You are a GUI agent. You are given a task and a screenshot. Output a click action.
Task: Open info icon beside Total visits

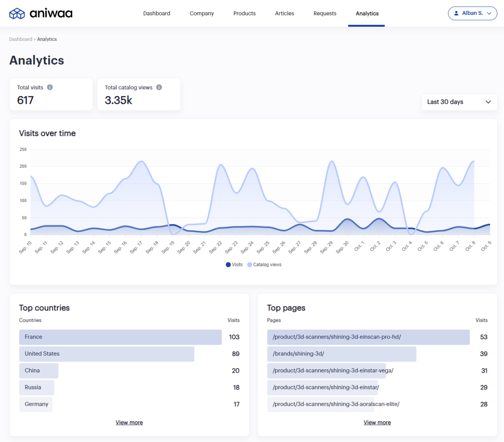pyautogui.click(x=50, y=87)
